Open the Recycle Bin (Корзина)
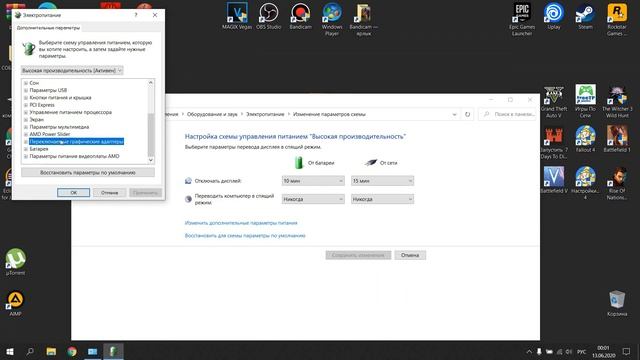Screen dimensions: 640x360 click(617, 303)
